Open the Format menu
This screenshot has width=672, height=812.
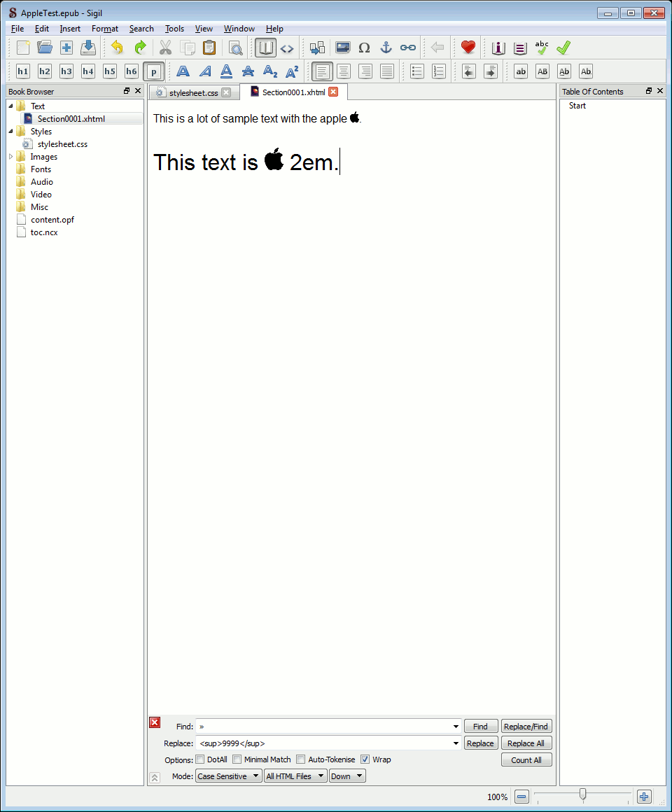pos(105,29)
